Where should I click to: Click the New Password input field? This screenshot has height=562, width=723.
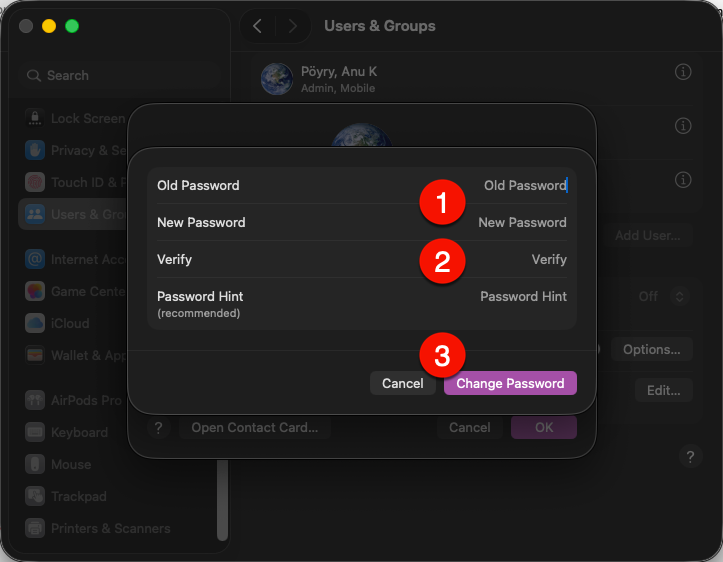[x=362, y=222]
